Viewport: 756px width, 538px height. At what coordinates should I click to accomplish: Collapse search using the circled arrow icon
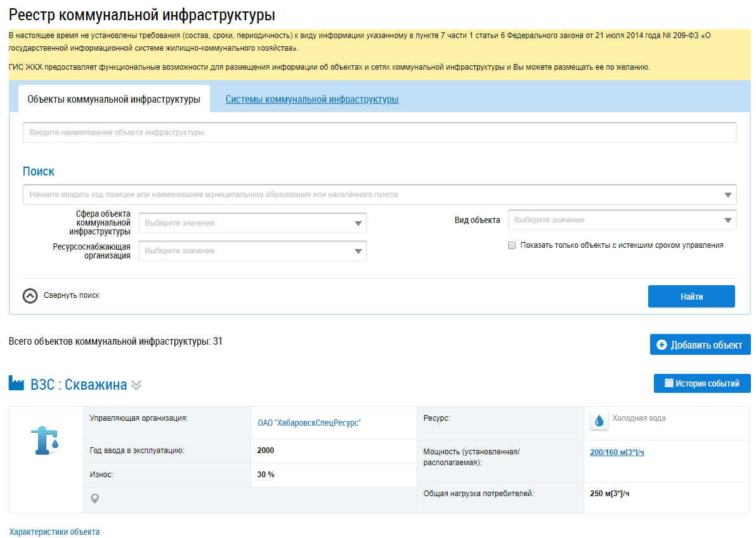coord(30,296)
